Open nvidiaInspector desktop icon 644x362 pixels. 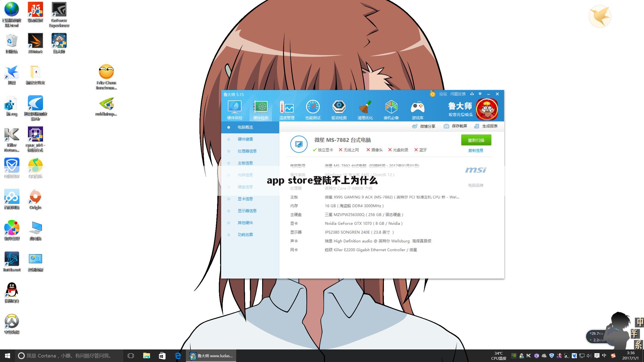tap(106, 107)
